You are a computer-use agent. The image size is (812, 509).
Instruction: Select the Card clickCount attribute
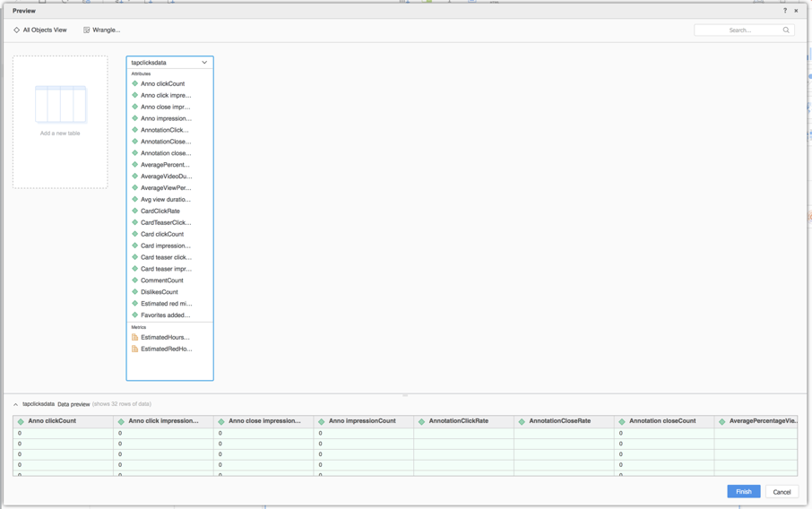161,235
